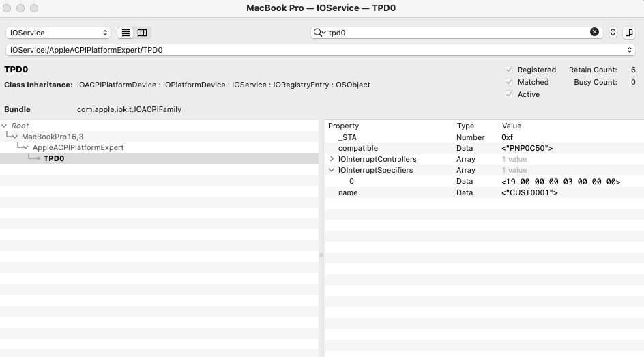Select the MacBookPro16,3 tree item label
644x357 pixels.
pyautogui.click(x=53, y=137)
